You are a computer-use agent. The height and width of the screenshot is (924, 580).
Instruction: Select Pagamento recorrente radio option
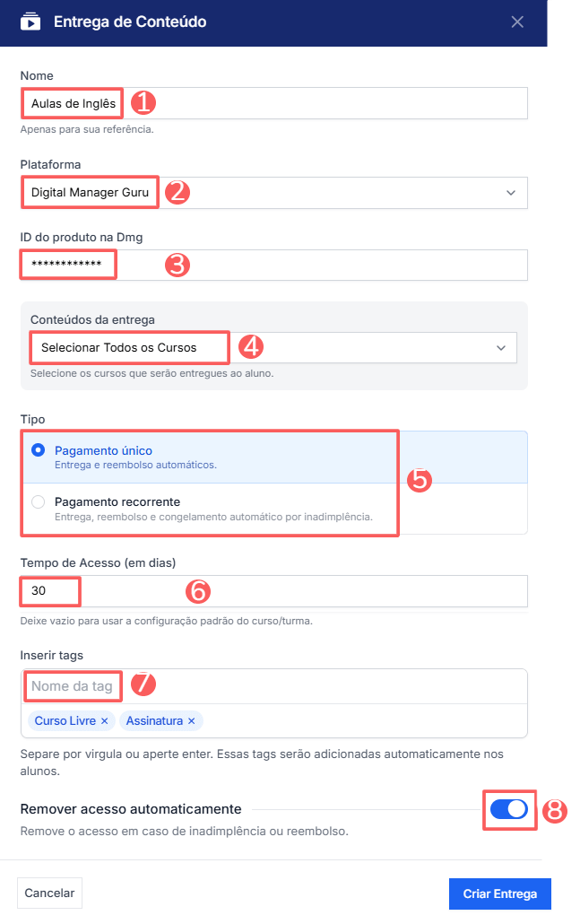(x=39, y=501)
